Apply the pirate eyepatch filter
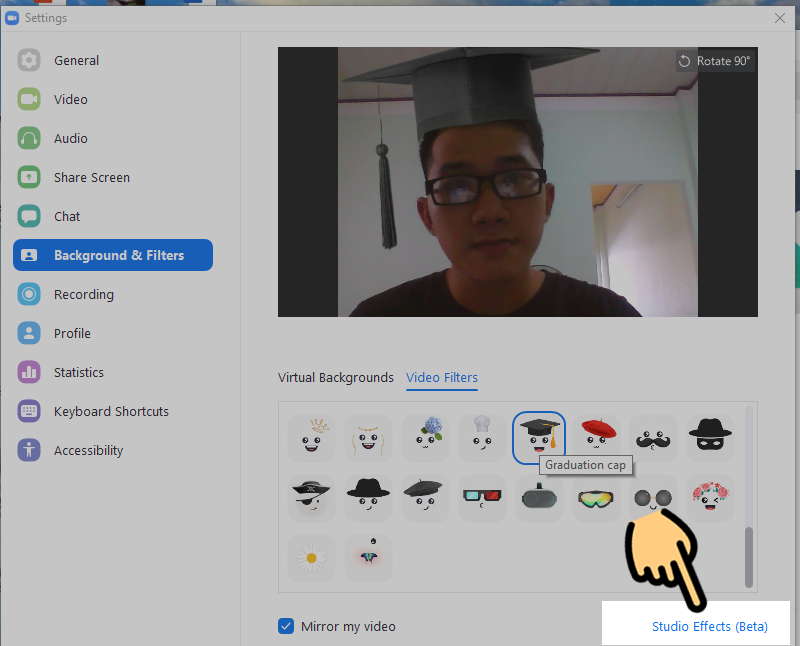The image size is (800, 646). (x=311, y=497)
